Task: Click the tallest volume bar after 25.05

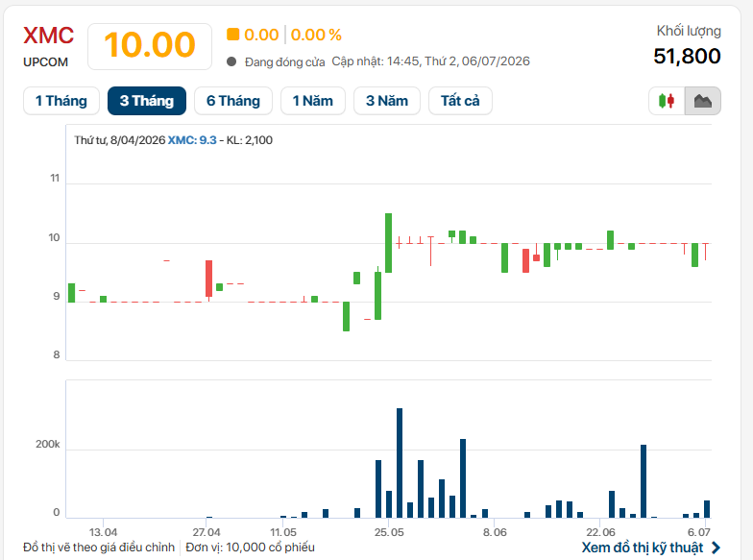Action: tap(400, 463)
